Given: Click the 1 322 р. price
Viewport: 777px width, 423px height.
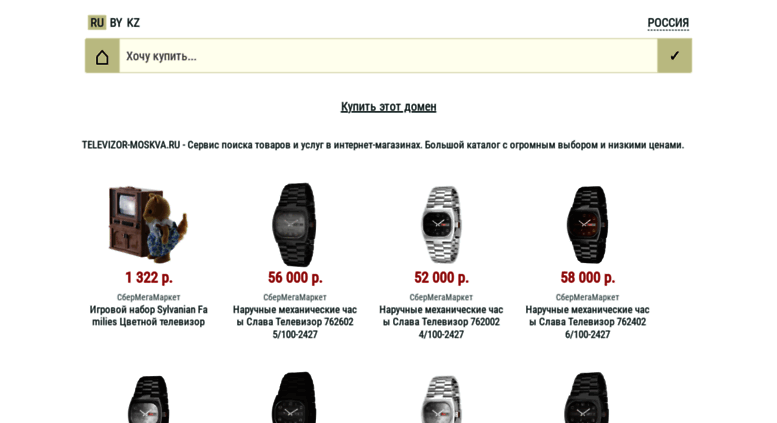Looking at the screenshot, I should coord(149,277).
